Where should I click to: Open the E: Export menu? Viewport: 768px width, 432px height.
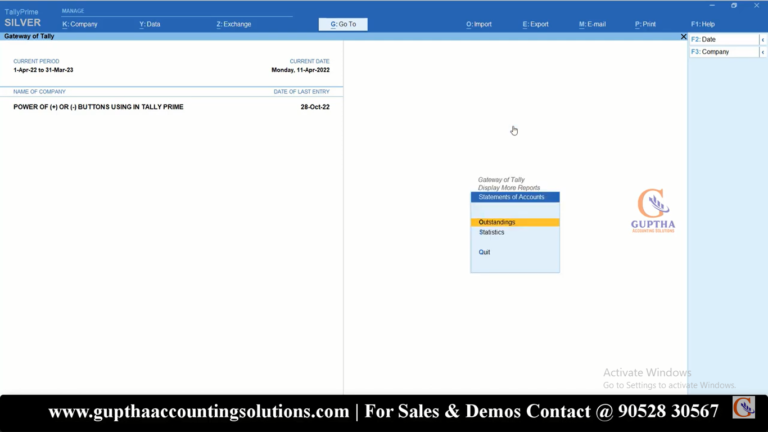pos(535,24)
